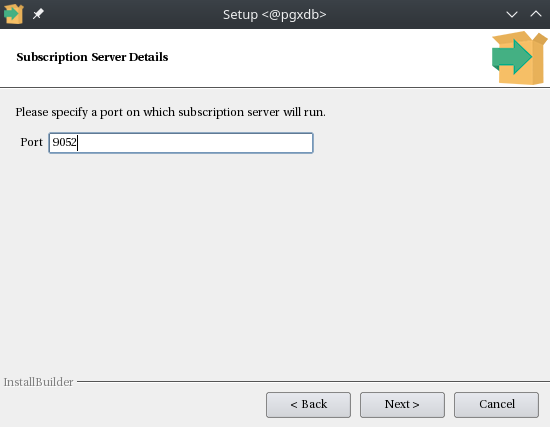The height and width of the screenshot is (427, 550).
Task: Place cursor on the 9052 port value
Action: (x=64, y=142)
